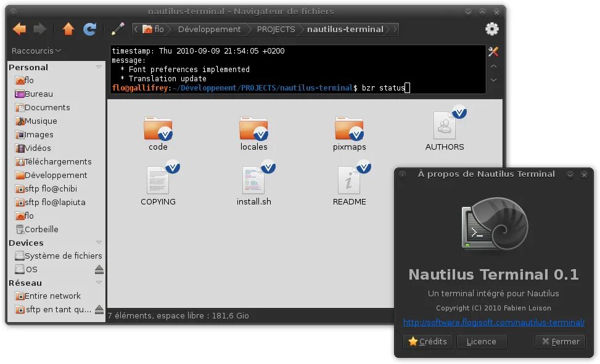
Task: Open the pixmaps folder
Action: [350, 134]
